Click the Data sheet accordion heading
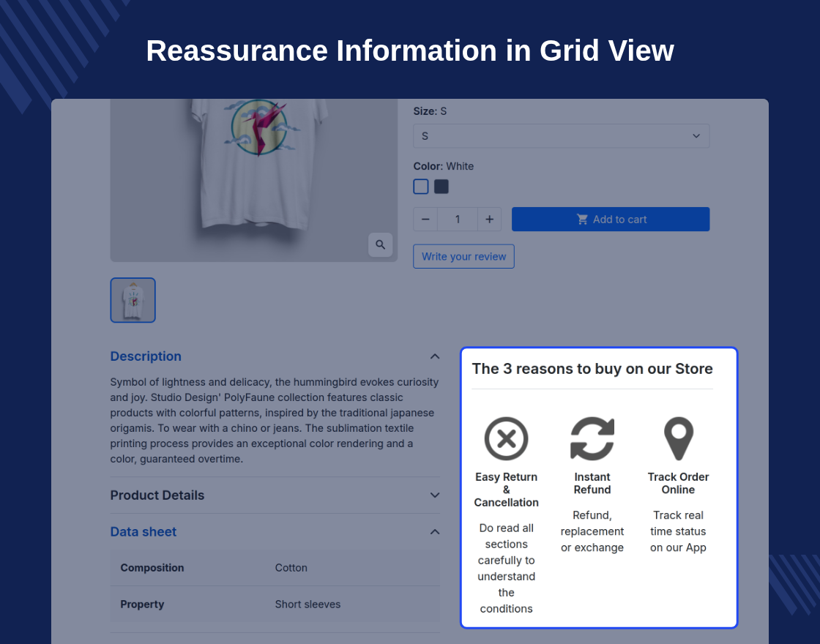This screenshot has width=820, height=644. tap(143, 531)
